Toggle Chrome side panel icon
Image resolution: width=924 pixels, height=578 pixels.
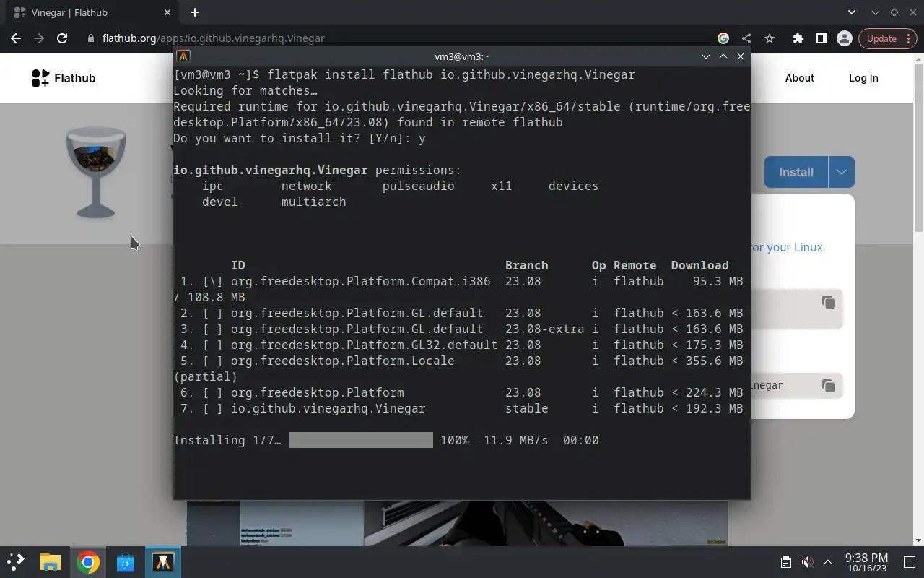[x=821, y=38]
